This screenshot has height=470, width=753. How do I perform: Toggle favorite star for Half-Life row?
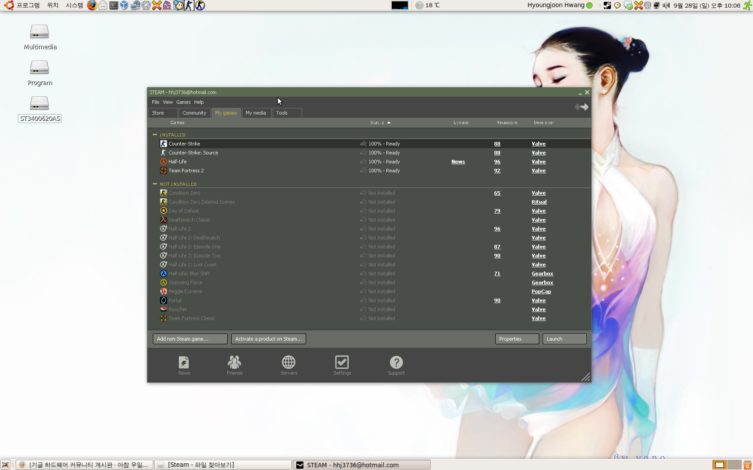click(363, 161)
